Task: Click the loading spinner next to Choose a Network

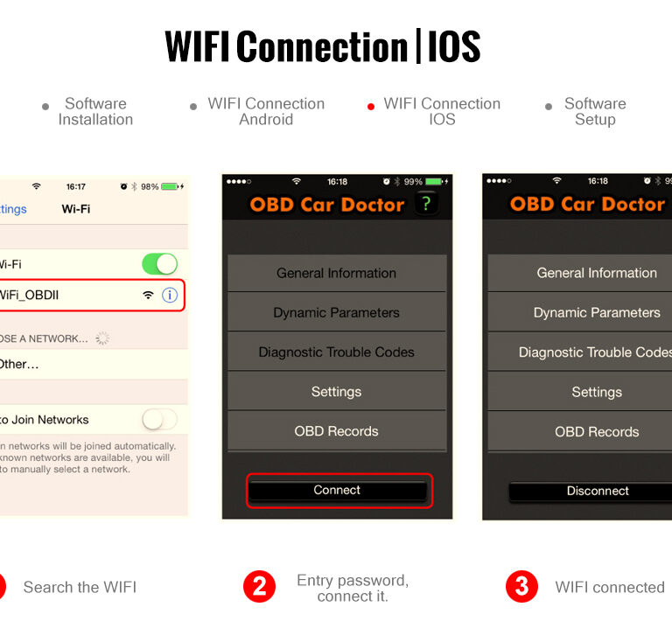Action: pyautogui.click(x=102, y=338)
